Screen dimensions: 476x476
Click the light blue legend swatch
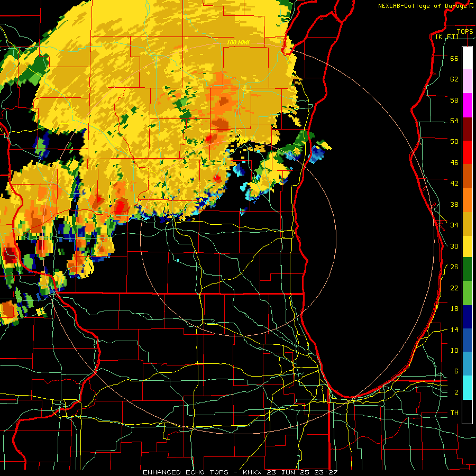[x=467, y=364]
